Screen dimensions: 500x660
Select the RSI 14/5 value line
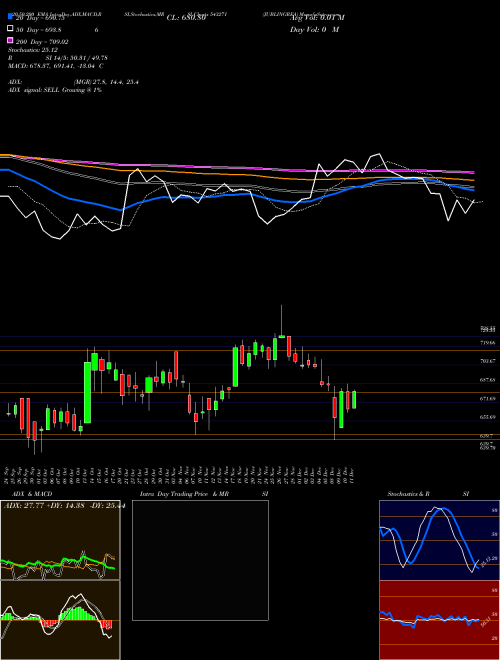point(58,58)
